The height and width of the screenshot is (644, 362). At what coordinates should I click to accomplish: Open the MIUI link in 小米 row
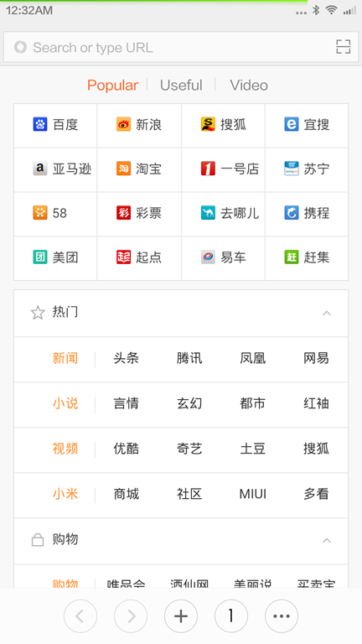click(x=253, y=494)
